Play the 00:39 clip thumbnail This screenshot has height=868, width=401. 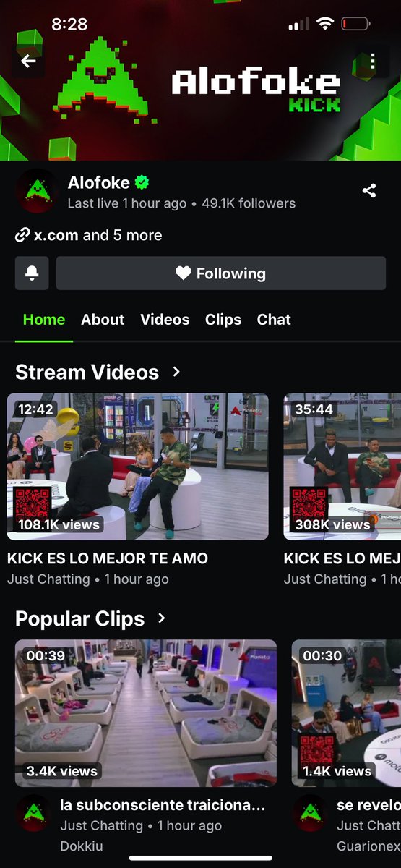click(x=146, y=713)
